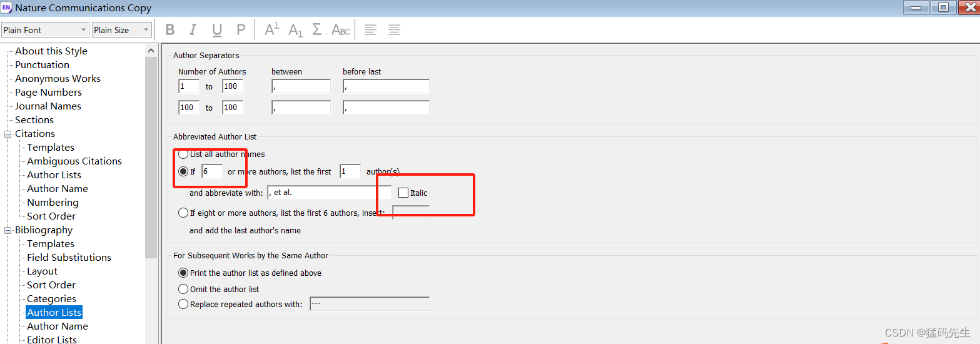Apply Small Caps formatting
Screen dimensions: 980x344
click(x=341, y=29)
